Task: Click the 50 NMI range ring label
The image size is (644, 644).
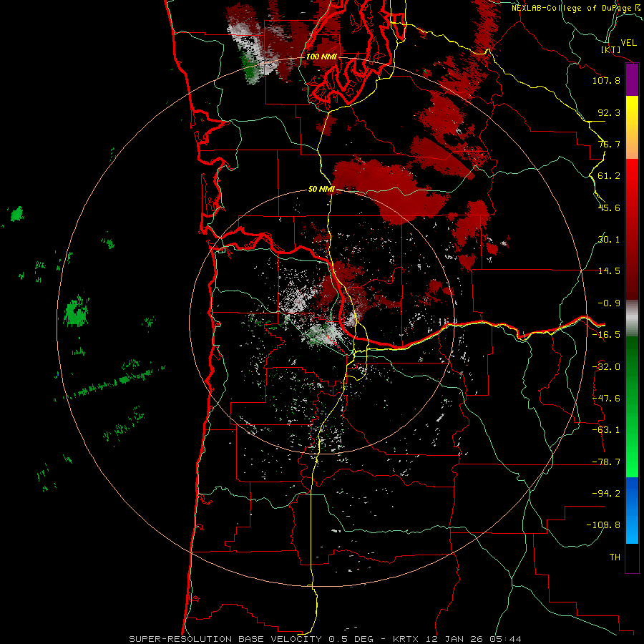Action: coord(321,189)
